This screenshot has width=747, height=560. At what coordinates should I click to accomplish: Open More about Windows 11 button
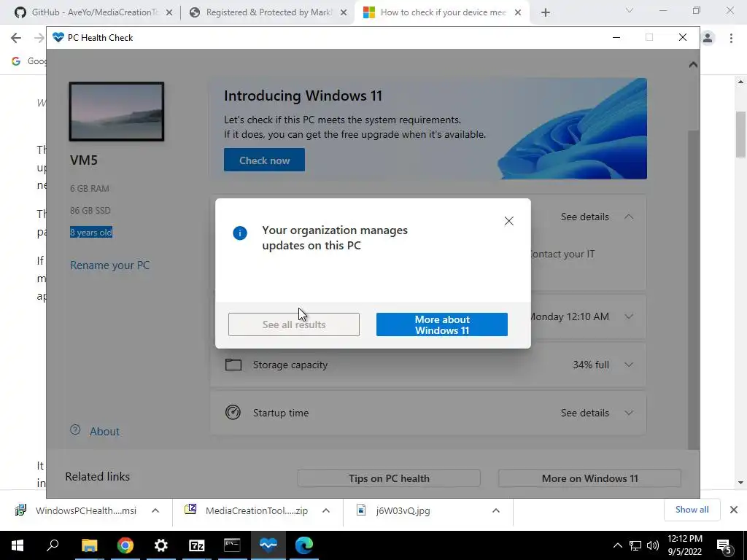coord(441,324)
